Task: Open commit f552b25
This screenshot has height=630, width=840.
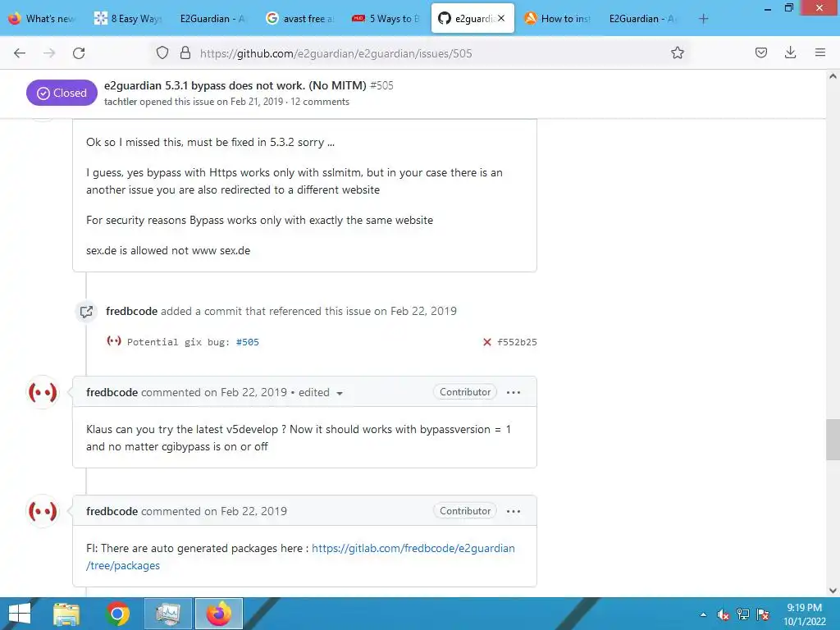Action: click(x=517, y=342)
